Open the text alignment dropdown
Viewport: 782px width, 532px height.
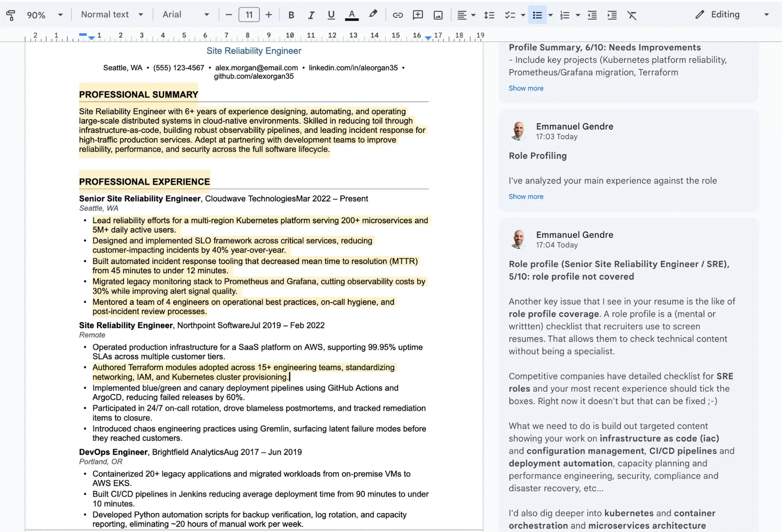[x=466, y=15]
